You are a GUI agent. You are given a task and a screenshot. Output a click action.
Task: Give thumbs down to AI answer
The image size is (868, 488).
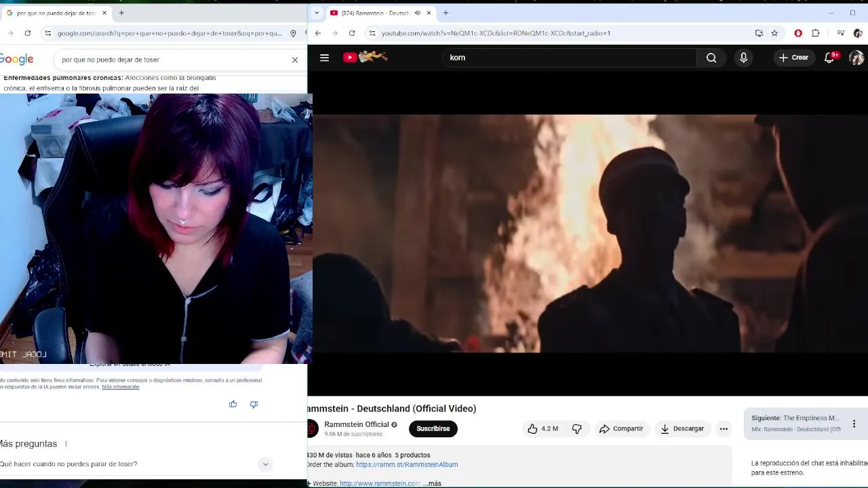point(254,404)
